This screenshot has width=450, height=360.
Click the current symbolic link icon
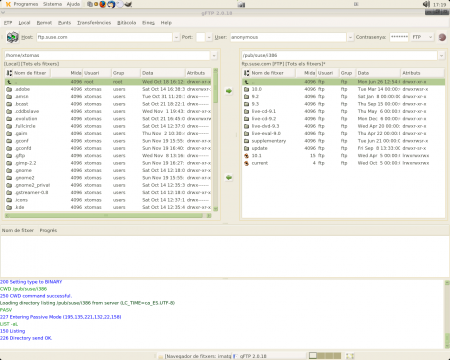[x=247, y=163]
